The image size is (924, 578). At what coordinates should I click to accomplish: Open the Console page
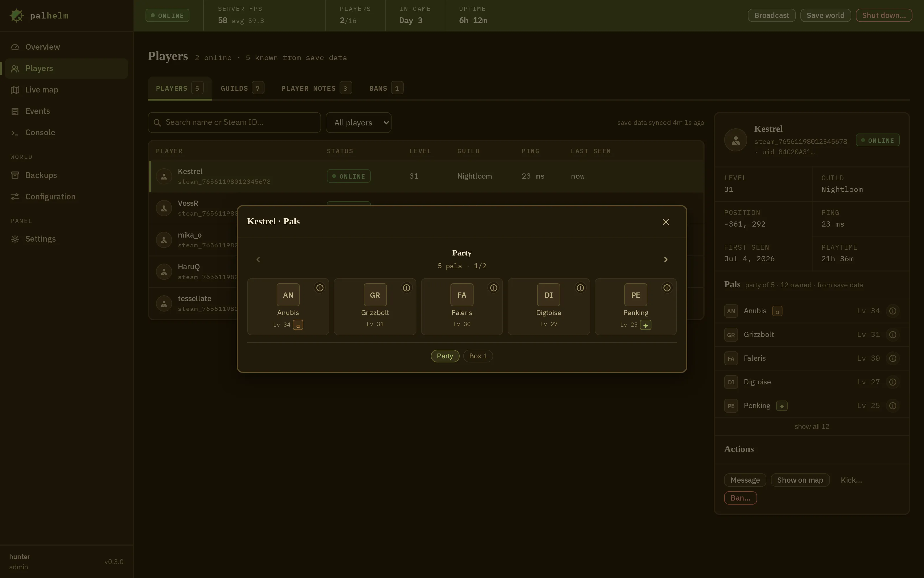[x=66, y=133]
